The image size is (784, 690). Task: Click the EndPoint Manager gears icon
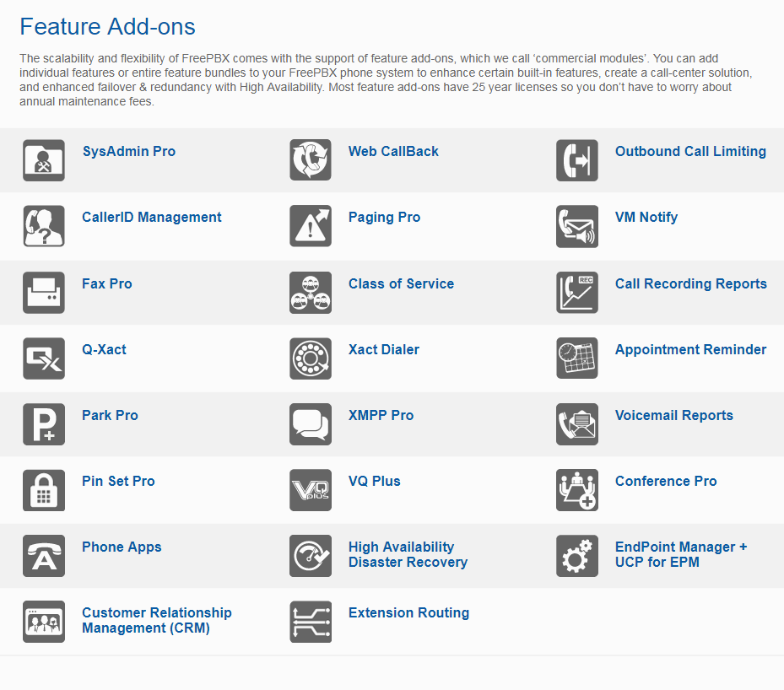[x=577, y=556]
